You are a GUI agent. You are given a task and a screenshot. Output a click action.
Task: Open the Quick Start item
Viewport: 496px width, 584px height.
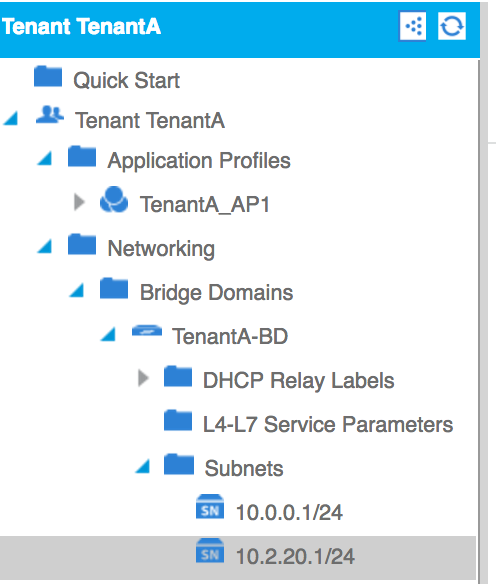pyautogui.click(x=126, y=80)
